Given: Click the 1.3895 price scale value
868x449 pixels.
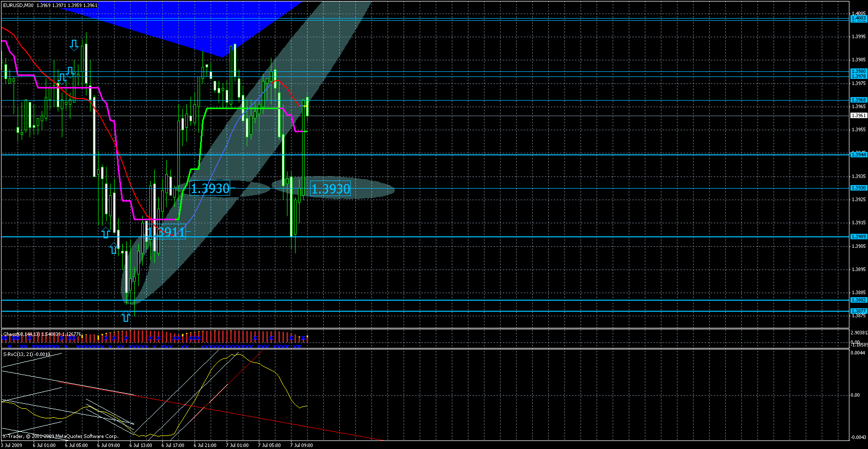Looking at the screenshot, I should (x=858, y=270).
